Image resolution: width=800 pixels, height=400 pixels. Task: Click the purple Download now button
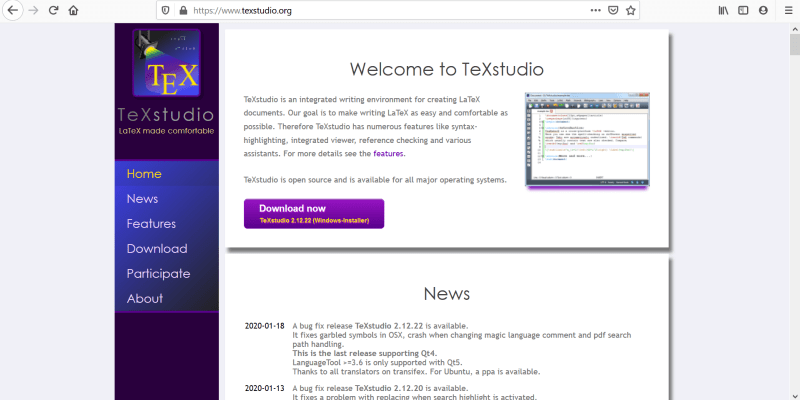click(x=313, y=213)
